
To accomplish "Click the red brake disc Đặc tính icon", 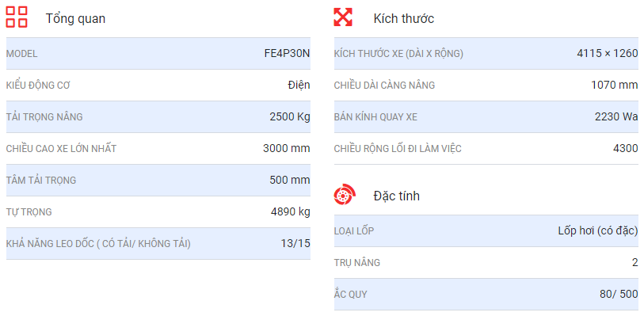I will pyautogui.click(x=345, y=194).
